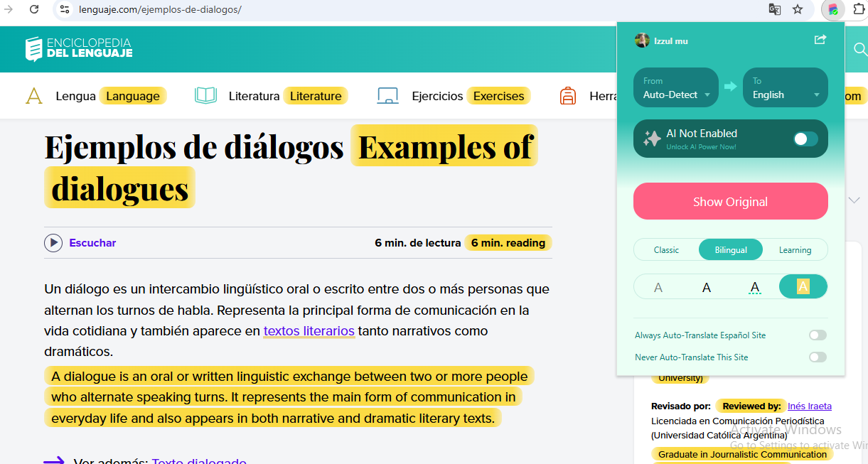The width and height of the screenshot is (868, 464).
Task: Switch to the Learning mode tab
Action: [795, 250]
